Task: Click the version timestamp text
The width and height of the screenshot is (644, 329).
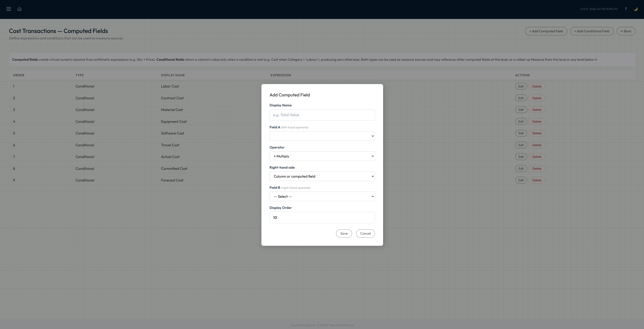Action: click(x=599, y=9)
